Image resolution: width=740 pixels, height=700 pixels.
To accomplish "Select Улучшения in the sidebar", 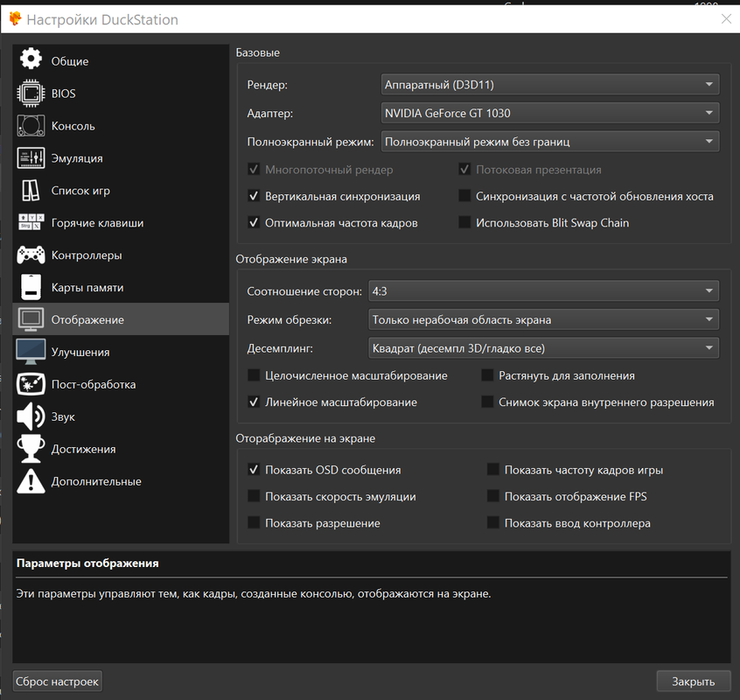I will [121, 352].
